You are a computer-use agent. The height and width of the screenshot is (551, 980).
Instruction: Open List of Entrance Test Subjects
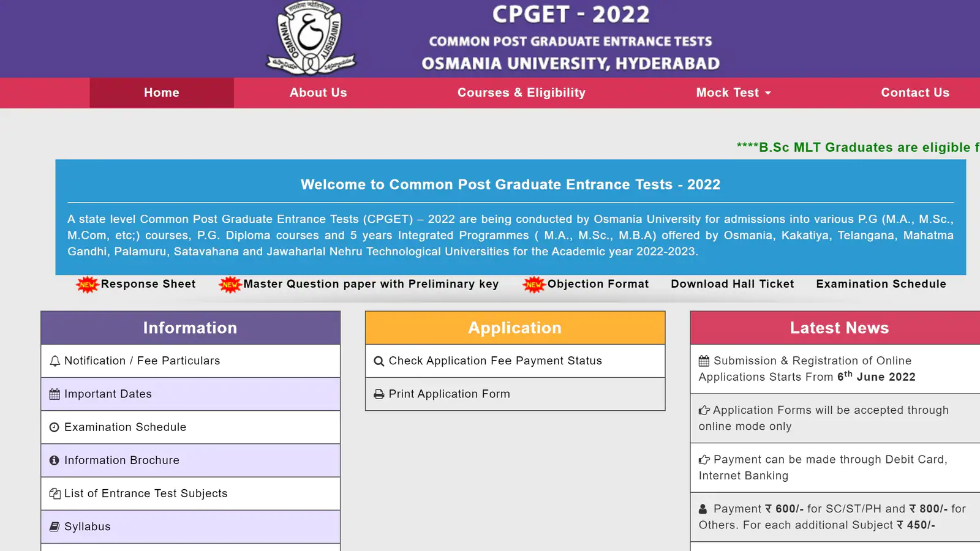coord(190,493)
